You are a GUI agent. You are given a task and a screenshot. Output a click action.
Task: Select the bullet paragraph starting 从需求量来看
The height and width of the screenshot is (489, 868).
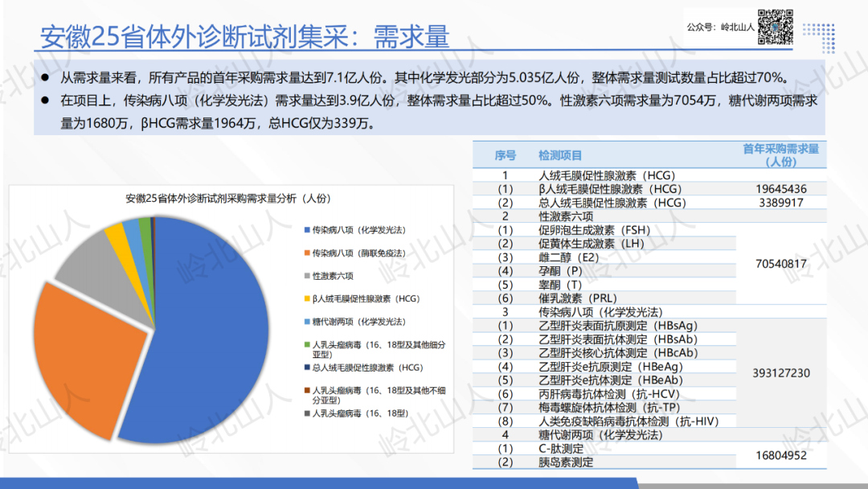(424, 77)
